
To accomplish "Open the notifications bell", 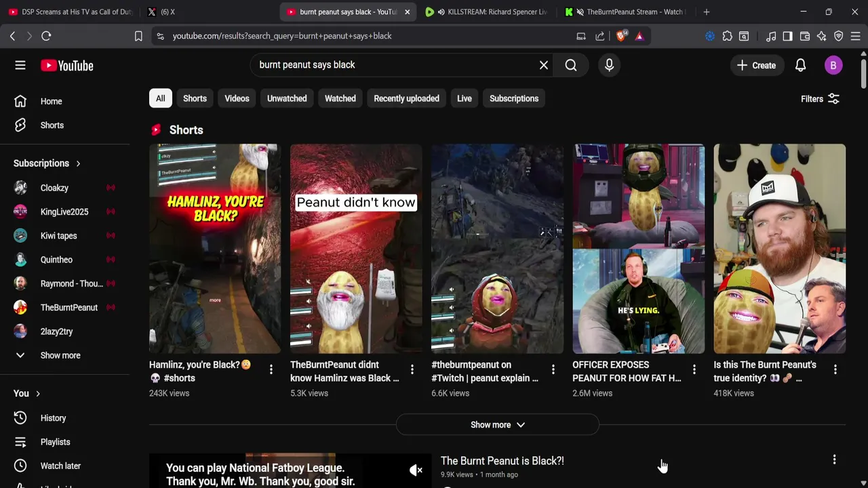I will (800, 65).
